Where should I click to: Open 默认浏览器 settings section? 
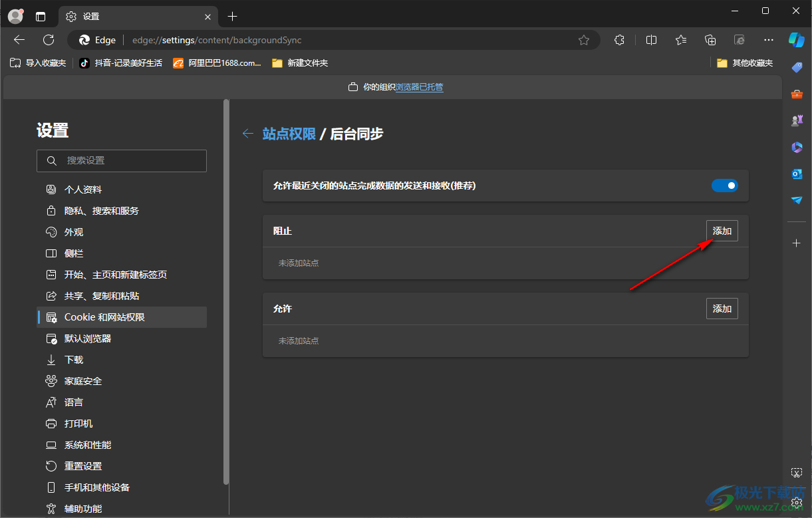coord(122,338)
